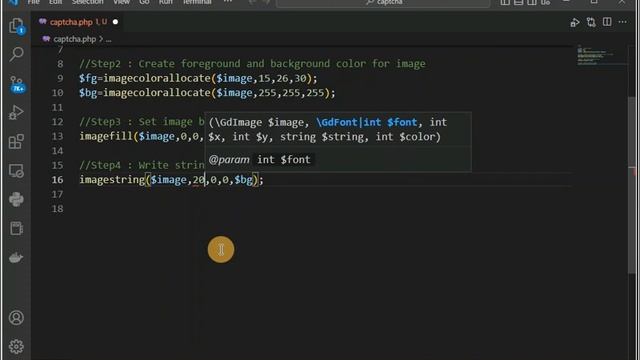Viewport: 640px width, 360px height.
Task: Open the Accounts menu icon
Action: point(16,318)
